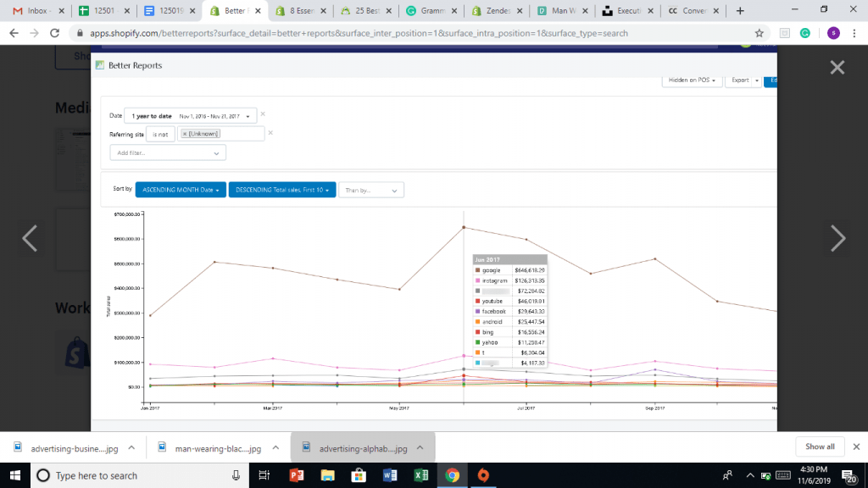This screenshot has height=488, width=868.
Task: Click the youtube color swatch in tooltip
Action: 478,301
